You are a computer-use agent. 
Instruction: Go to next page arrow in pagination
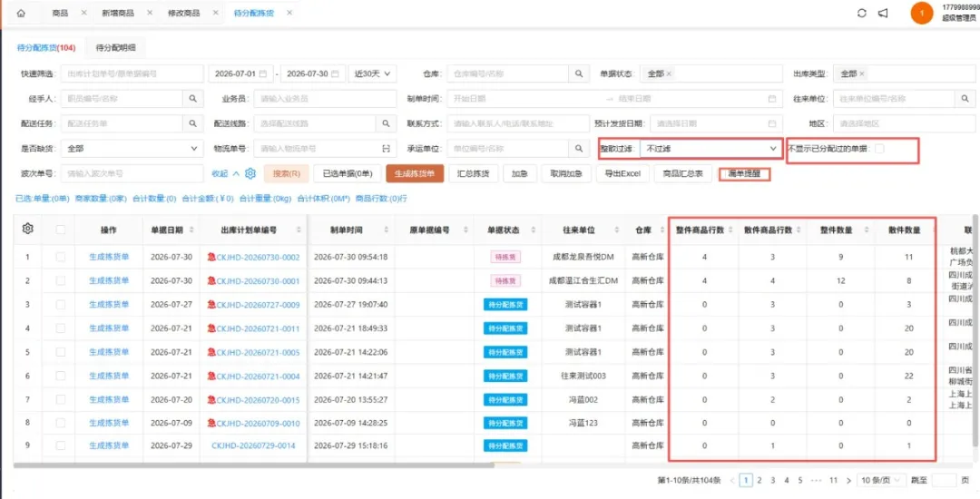(848, 480)
